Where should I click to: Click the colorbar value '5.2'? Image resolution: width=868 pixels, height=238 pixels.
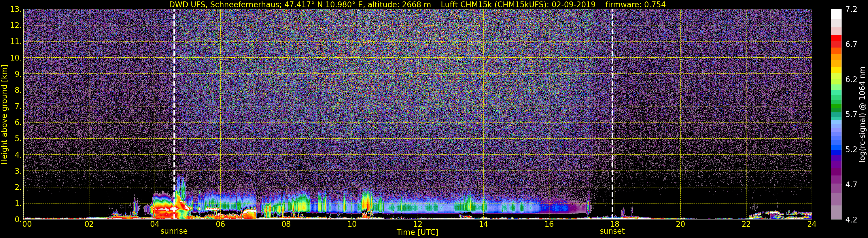tap(851, 149)
